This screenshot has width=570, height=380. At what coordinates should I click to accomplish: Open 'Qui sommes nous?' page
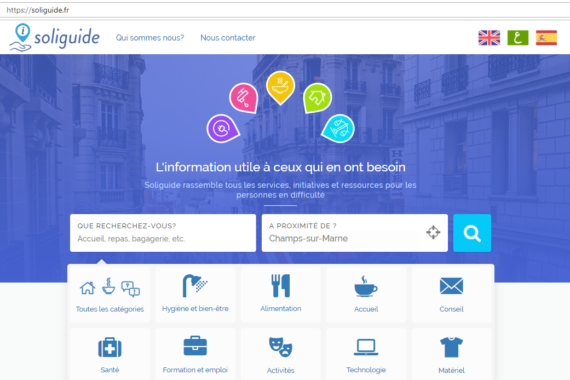[150, 38]
